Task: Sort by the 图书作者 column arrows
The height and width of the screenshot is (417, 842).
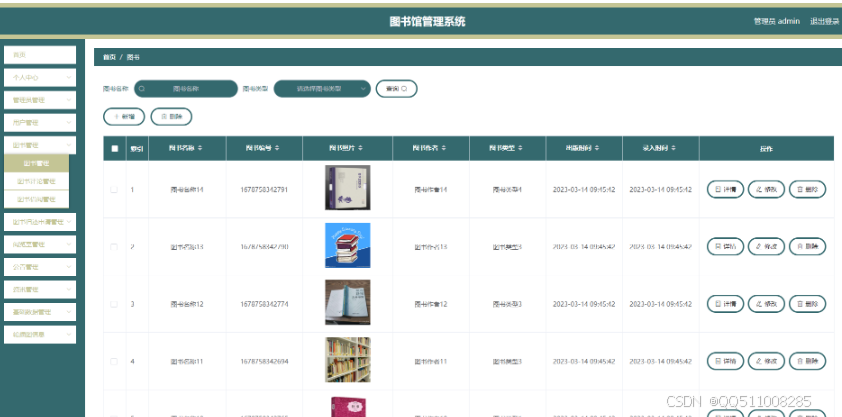Action: click(x=444, y=148)
